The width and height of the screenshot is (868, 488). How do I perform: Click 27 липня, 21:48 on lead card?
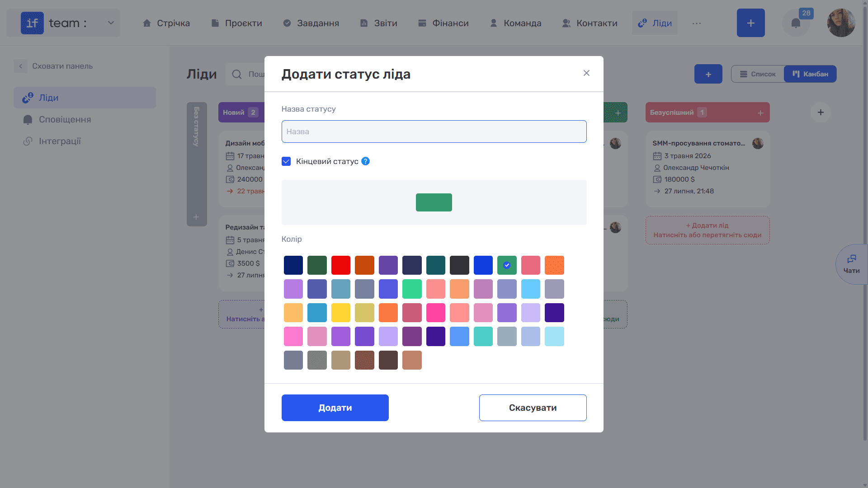(689, 191)
